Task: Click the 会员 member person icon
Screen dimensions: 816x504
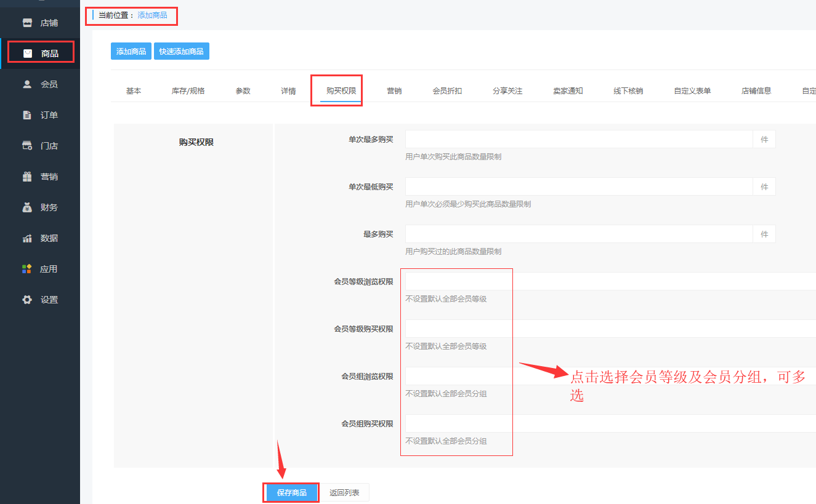Action: (x=27, y=84)
